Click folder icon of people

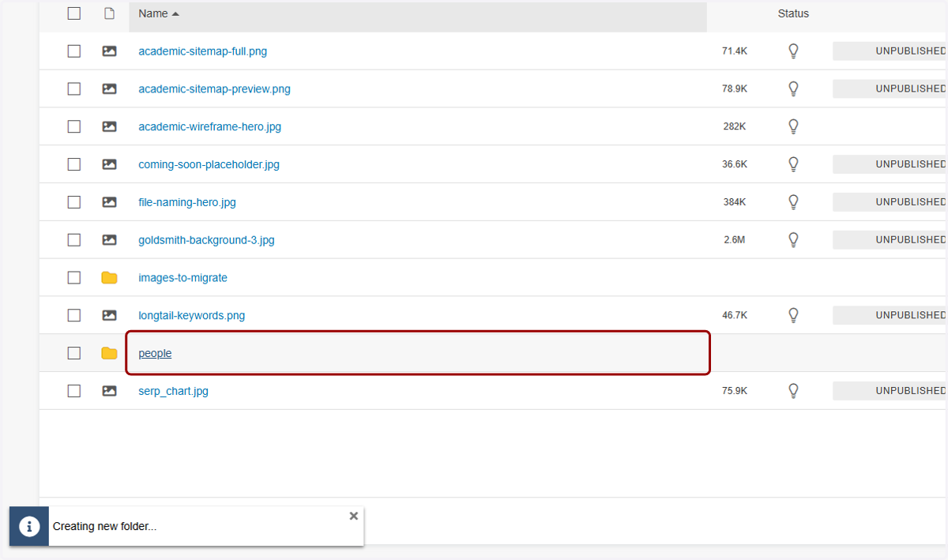click(109, 353)
